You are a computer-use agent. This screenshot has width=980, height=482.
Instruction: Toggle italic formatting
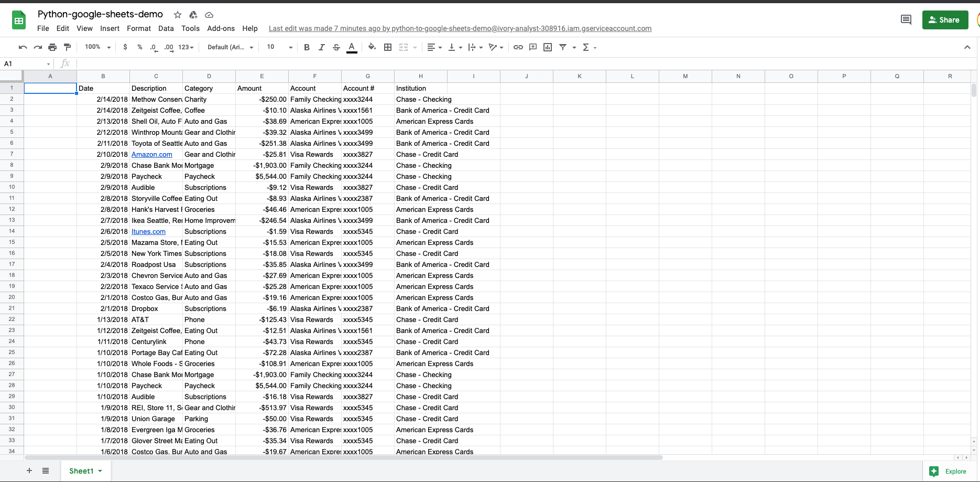[322, 47]
